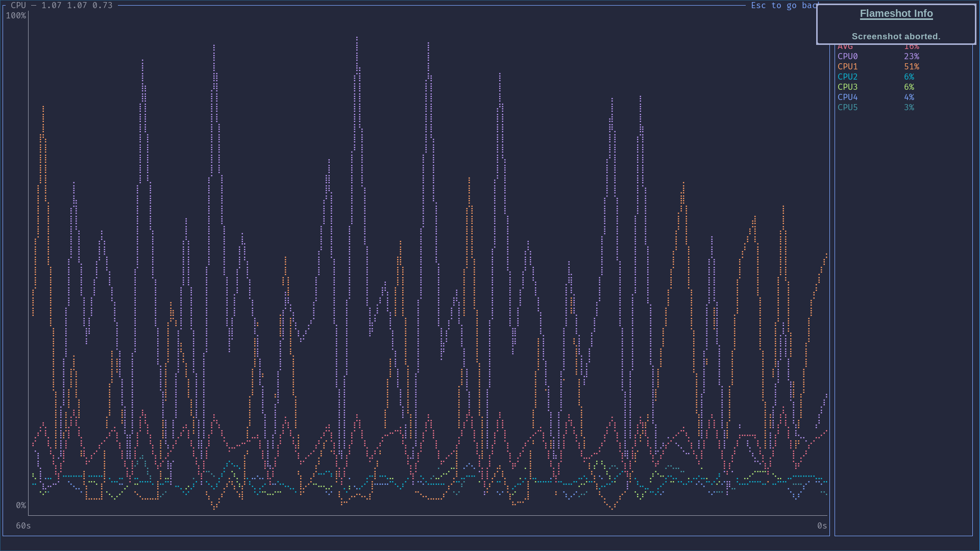
Task: Click the Screenshot aborted message
Action: (895, 36)
